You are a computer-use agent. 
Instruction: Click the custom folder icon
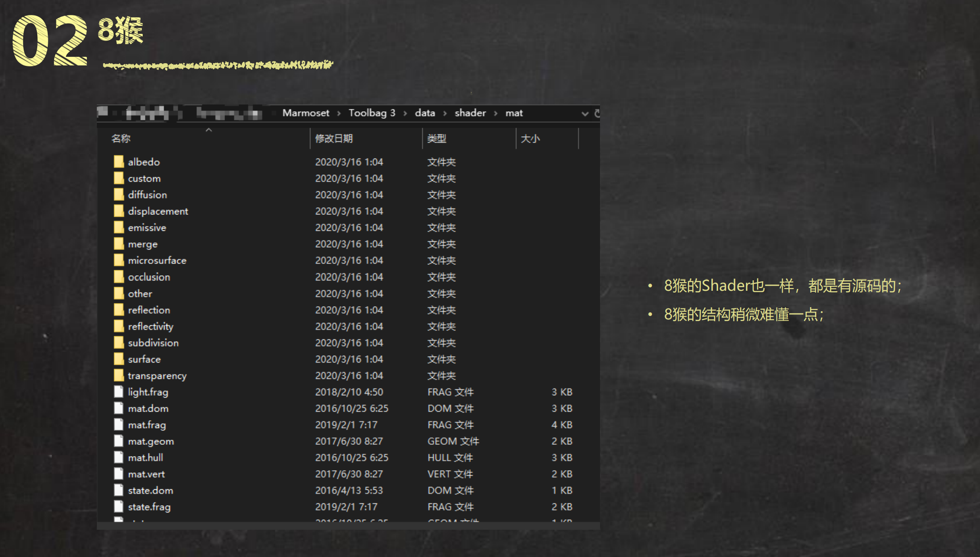119,178
